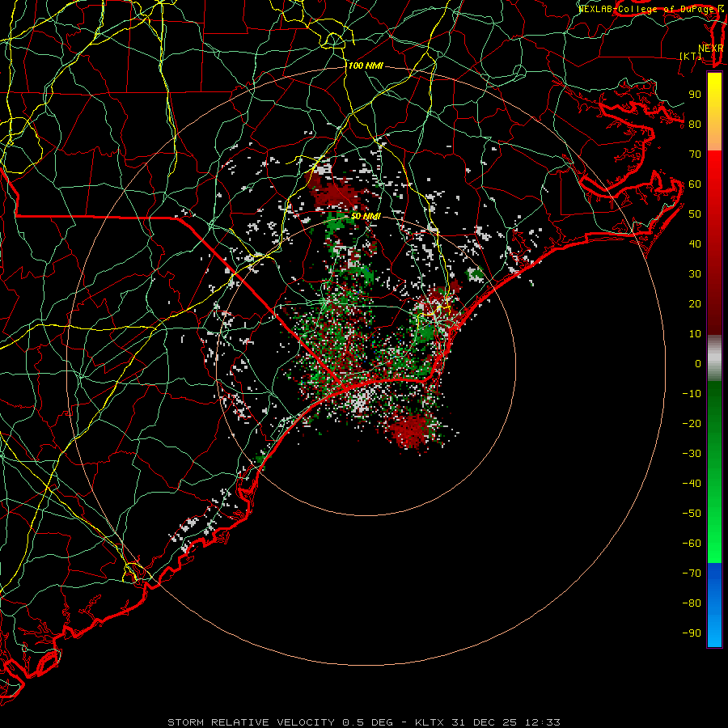Click the 80 value on velocity scale
Screen dimensions: 728x728
coord(695,124)
